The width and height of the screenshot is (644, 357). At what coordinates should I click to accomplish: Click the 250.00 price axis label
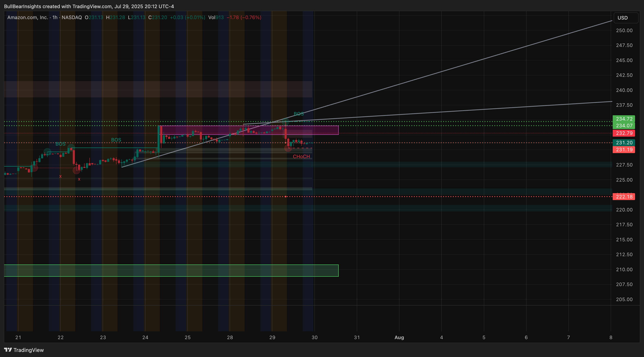624,30
